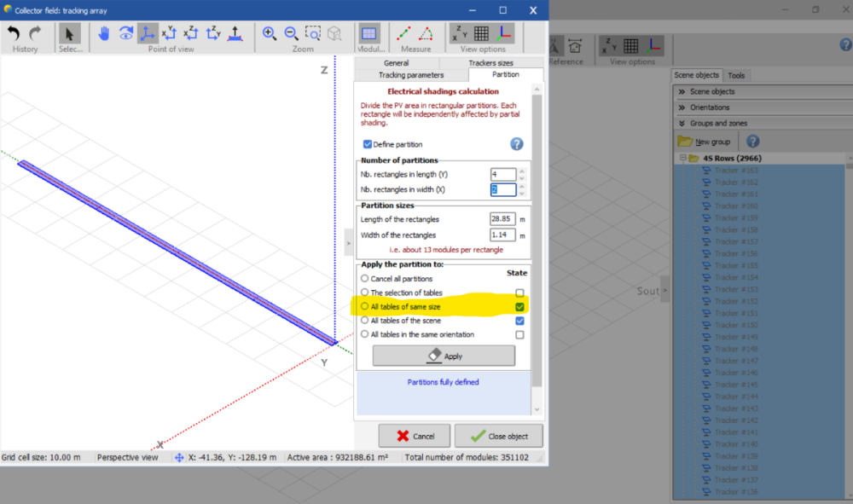Switch to the Tracking parameters tab

tap(410, 75)
